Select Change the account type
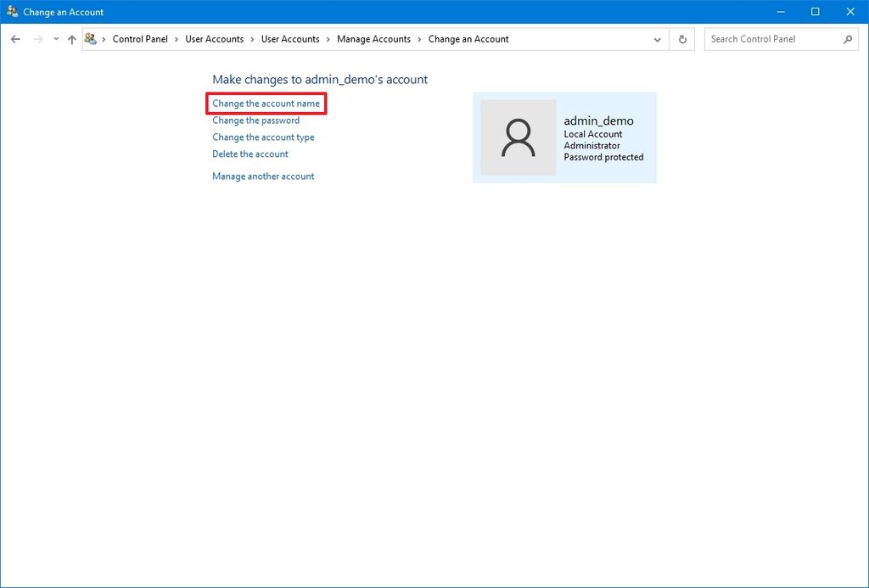The height and width of the screenshot is (588, 869). pyautogui.click(x=263, y=137)
